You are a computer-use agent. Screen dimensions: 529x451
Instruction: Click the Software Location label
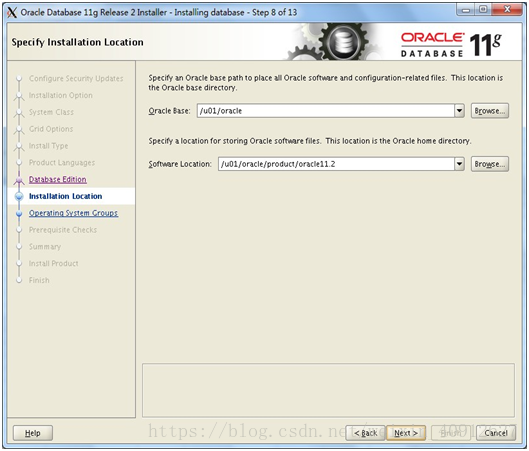(180, 164)
